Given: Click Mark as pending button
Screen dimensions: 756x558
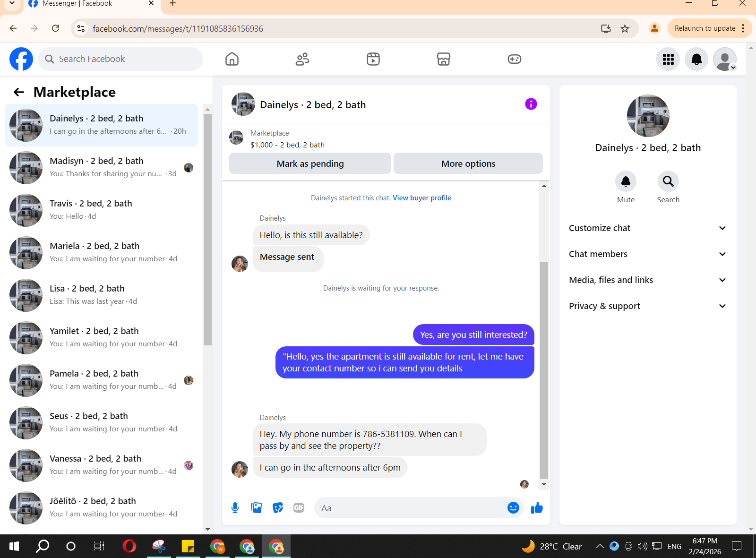Looking at the screenshot, I should (310, 163).
